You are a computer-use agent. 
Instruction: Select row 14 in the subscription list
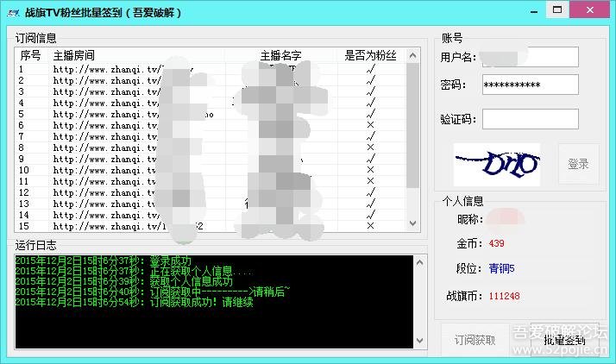(x=211, y=215)
